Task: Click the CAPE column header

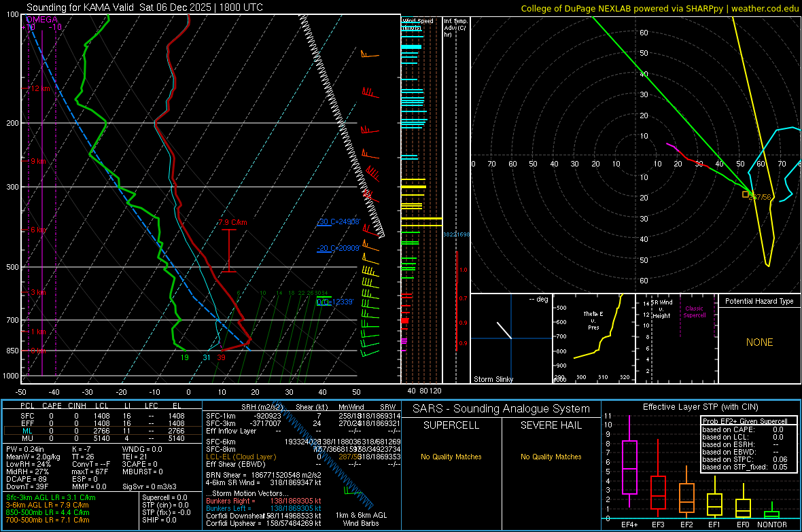Action: (x=52, y=406)
